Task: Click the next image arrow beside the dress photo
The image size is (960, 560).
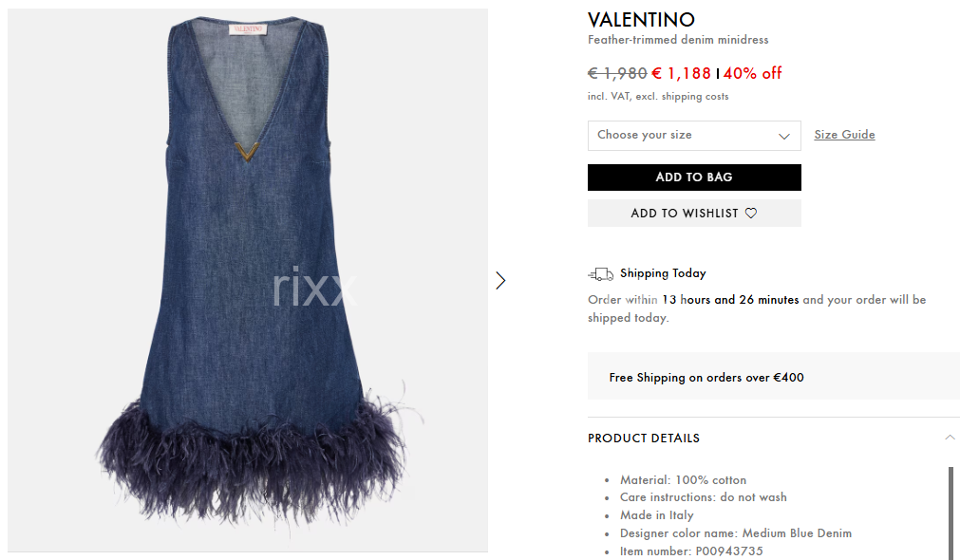Action: 500,280
